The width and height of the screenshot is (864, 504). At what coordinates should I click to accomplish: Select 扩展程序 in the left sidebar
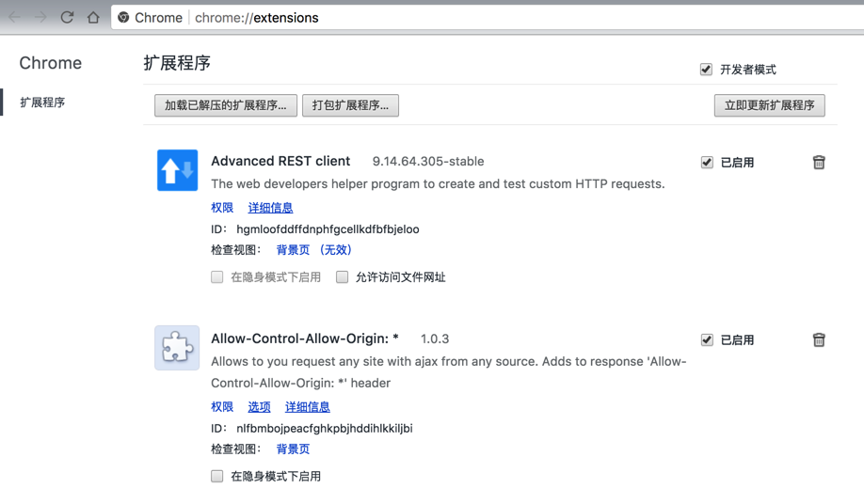click(42, 102)
